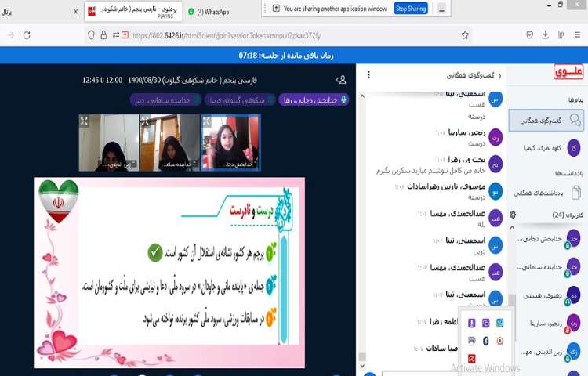The height and width of the screenshot is (376, 588).
Task: Collapse the گفت‌وگوی همگانی chat panel chevron
Action: tap(499, 76)
